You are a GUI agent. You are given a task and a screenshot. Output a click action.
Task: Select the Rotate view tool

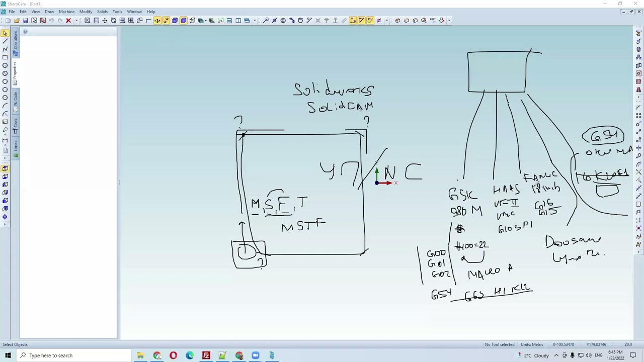pyautogui.click(x=114, y=21)
